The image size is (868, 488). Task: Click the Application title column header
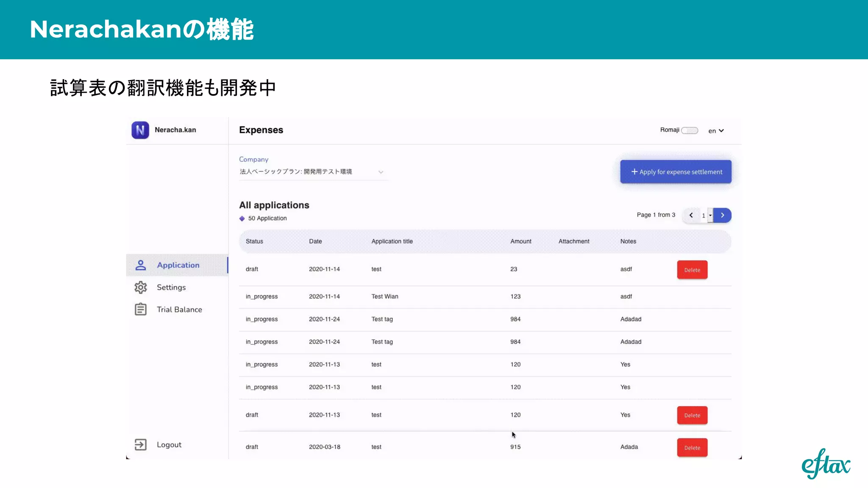(x=392, y=241)
